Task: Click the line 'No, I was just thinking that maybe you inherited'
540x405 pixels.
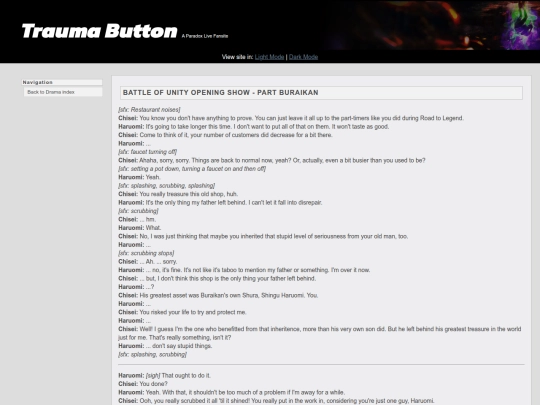Action: [263, 236]
